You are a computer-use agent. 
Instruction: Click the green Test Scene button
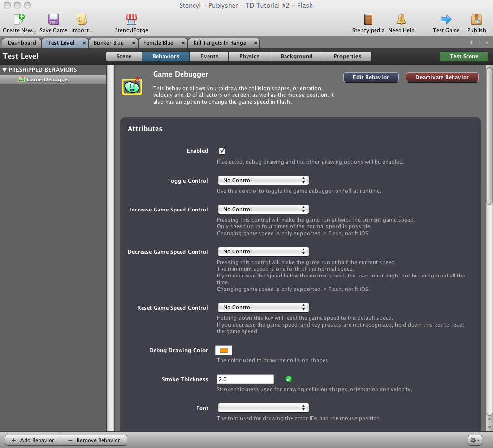click(464, 56)
